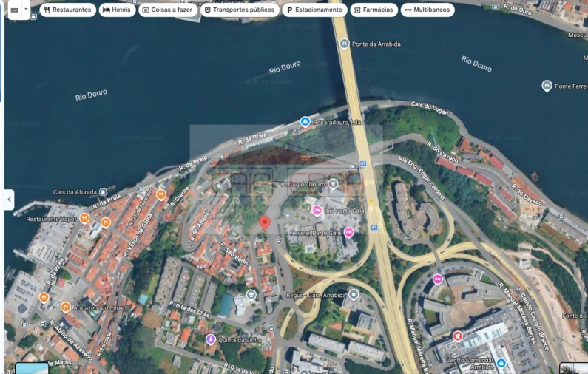The width and height of the screenshot is (588, 374).
Task: Open the Reparadouro, Lda marker
Action: [305, 121]
